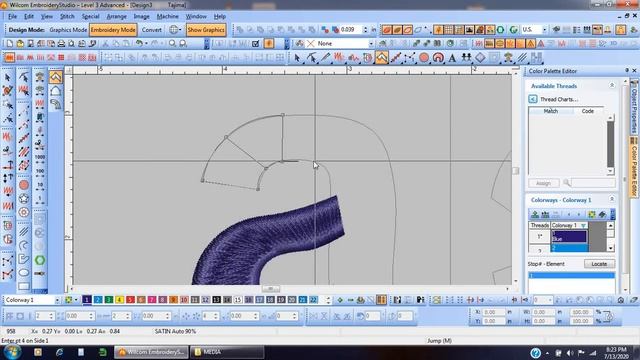Click the green circle icon in left toolbox

coord(40,260)
